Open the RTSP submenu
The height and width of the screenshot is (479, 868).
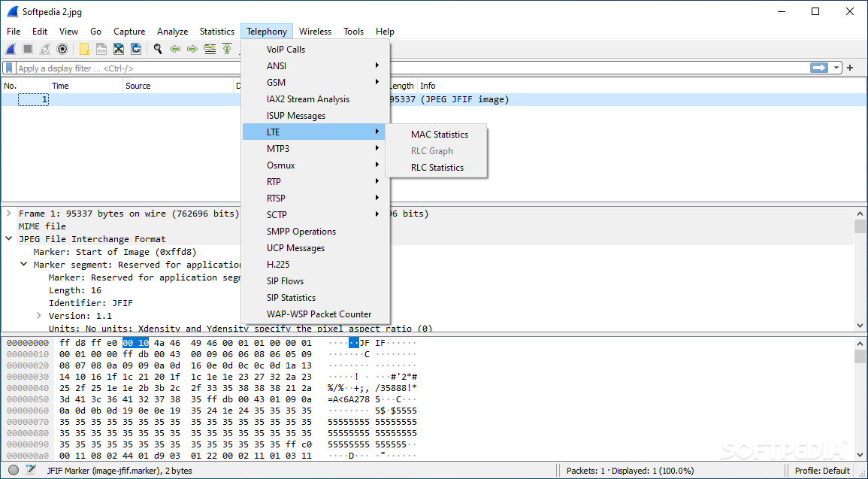pyautogui.click(x=316, y=199)
